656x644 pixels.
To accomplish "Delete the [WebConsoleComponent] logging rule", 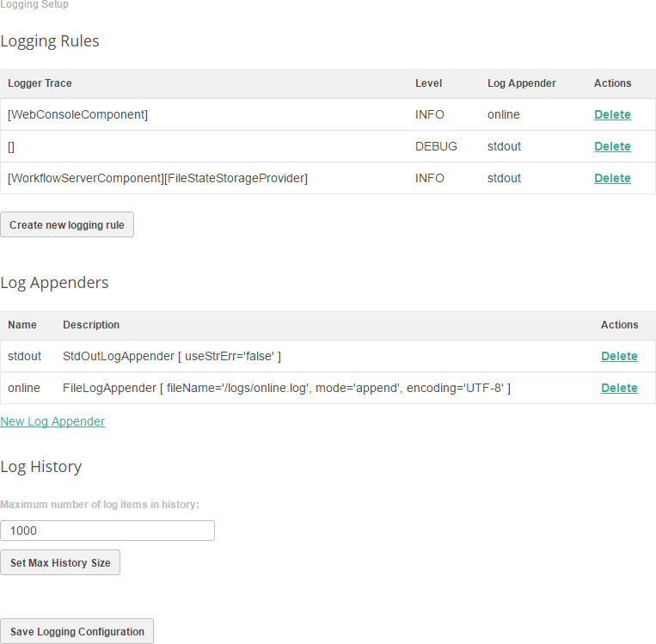I will [x=612, y=114].
